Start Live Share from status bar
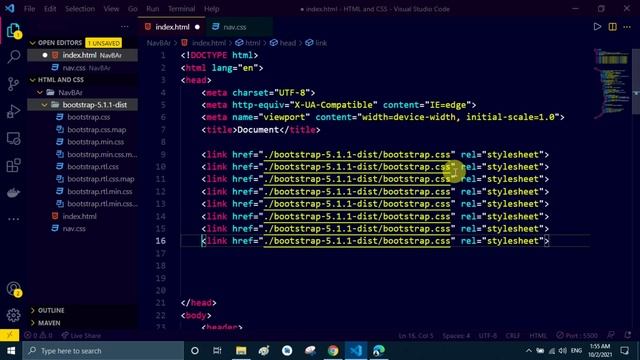 coord(81,336)
